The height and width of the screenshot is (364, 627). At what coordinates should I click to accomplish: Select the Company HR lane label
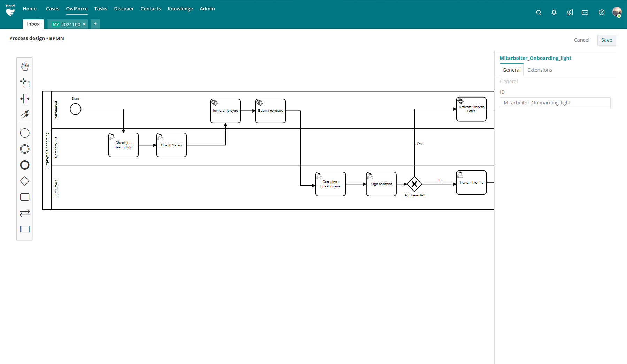[x=56, y=147]
